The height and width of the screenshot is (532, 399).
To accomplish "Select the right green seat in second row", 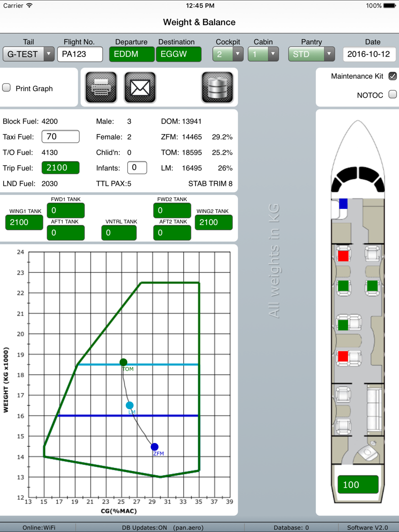I will tap(372, 286).
